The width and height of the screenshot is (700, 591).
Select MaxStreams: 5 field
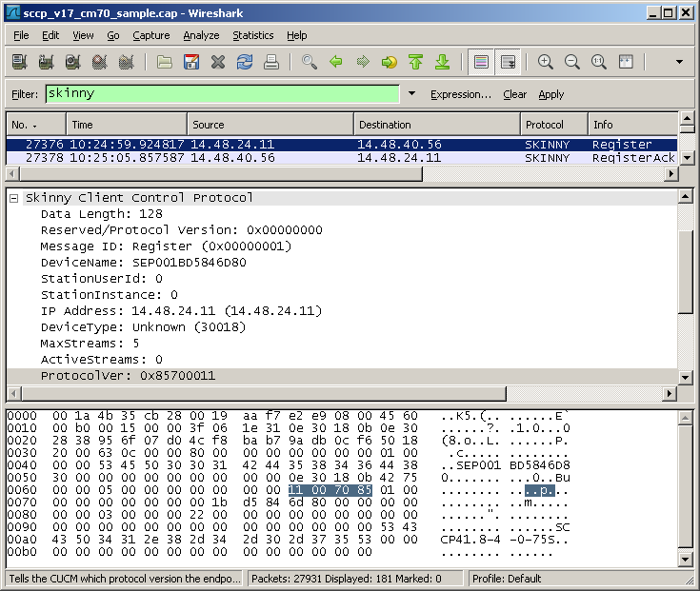coord(90,344)
